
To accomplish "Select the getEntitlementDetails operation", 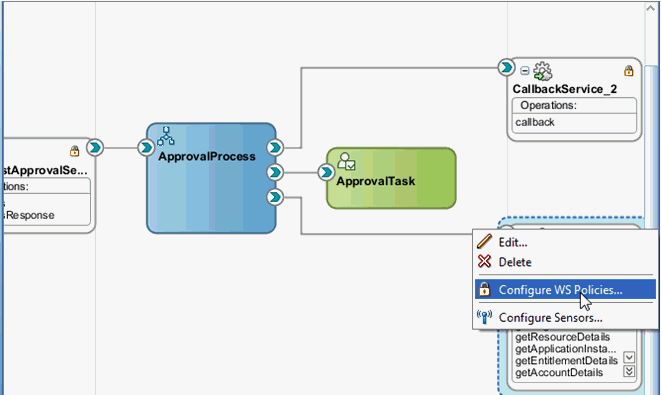I will 566,360.
